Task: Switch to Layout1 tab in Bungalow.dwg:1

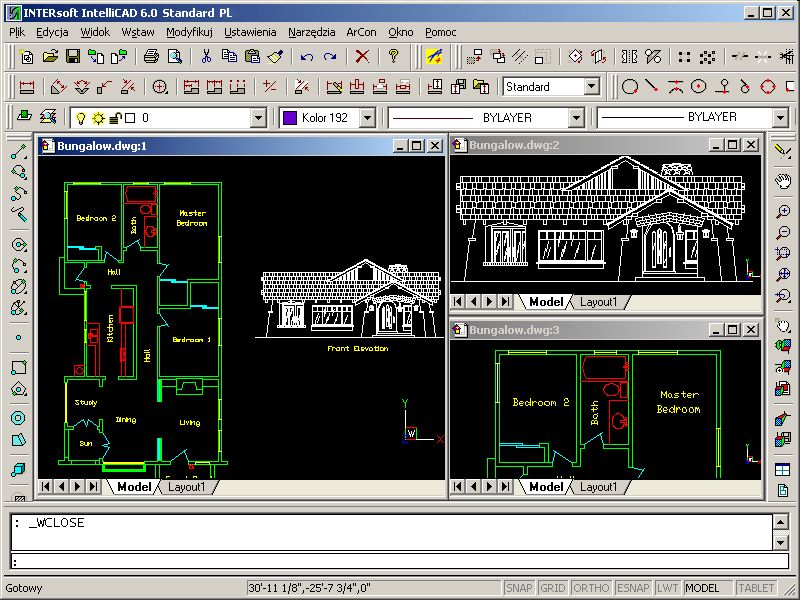Action: click(x=186, y=487)
